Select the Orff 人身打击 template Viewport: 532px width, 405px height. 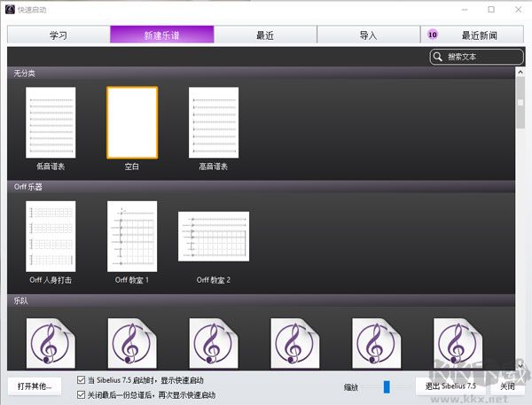[51, 236]
